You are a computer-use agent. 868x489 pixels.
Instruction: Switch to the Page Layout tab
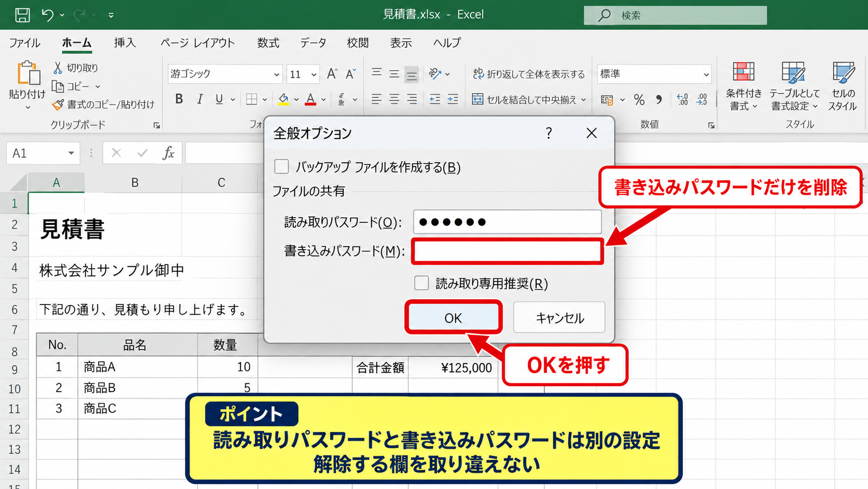tap(198, 43)
